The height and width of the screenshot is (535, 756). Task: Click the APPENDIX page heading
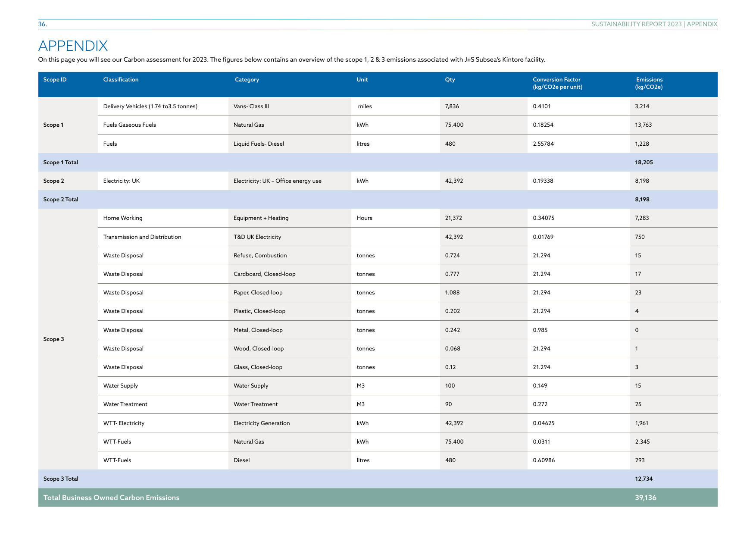(73, 46)
